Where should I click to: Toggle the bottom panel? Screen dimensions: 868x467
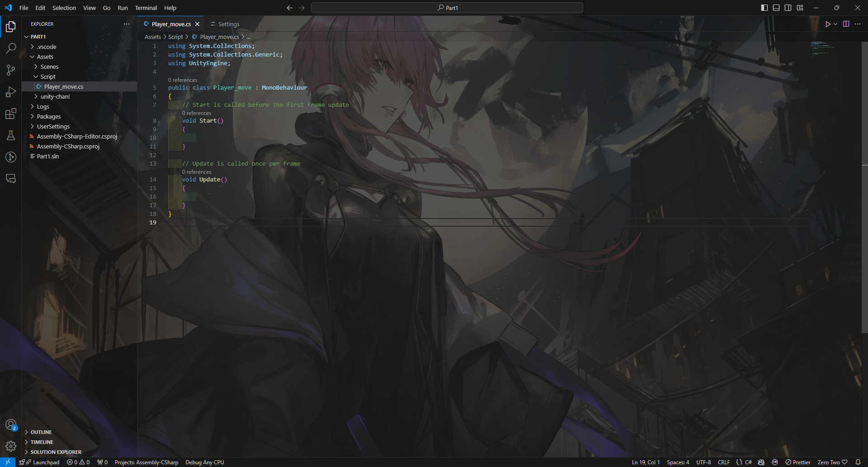(776, 8)
